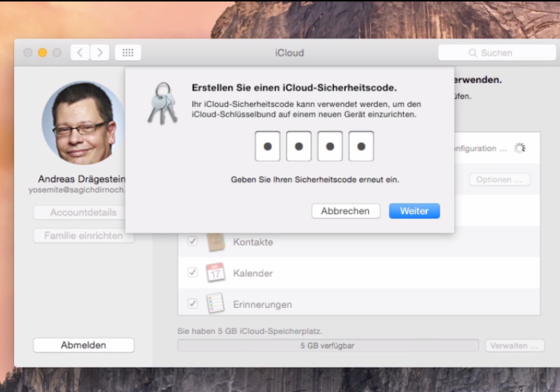Click the keychain keys icon in dialog

pos(163,104)
